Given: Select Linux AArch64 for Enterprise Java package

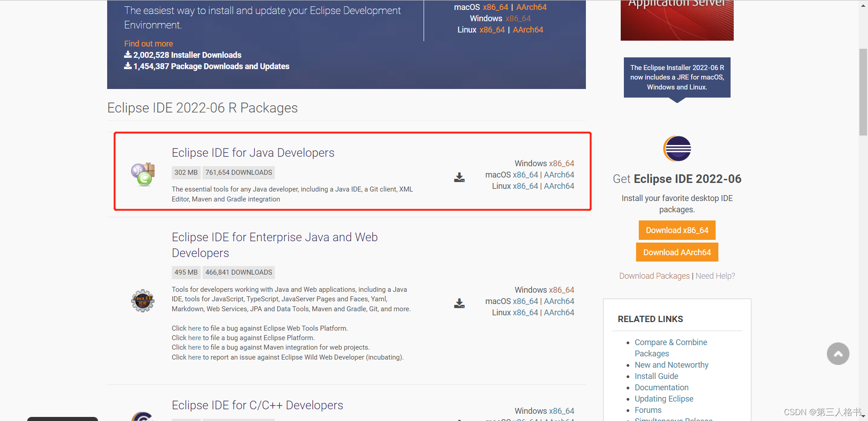Looking at the screenshot, I should point(559,313).
